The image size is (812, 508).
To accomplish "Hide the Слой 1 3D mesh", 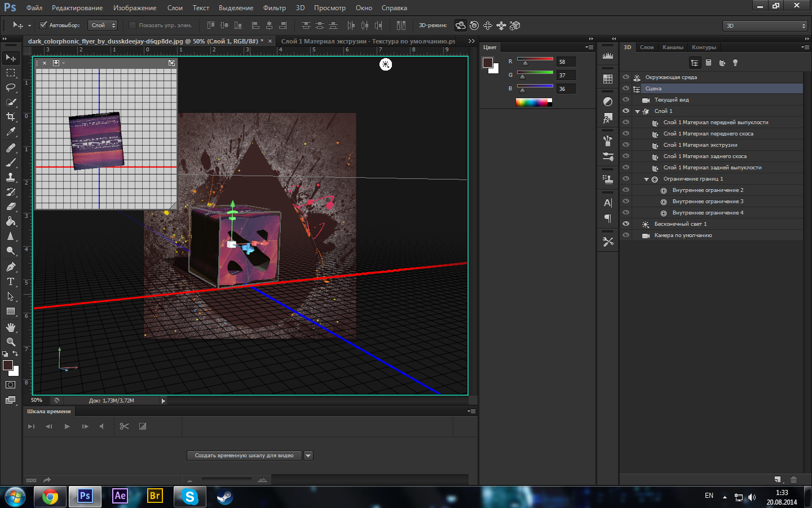I will 626,111.
